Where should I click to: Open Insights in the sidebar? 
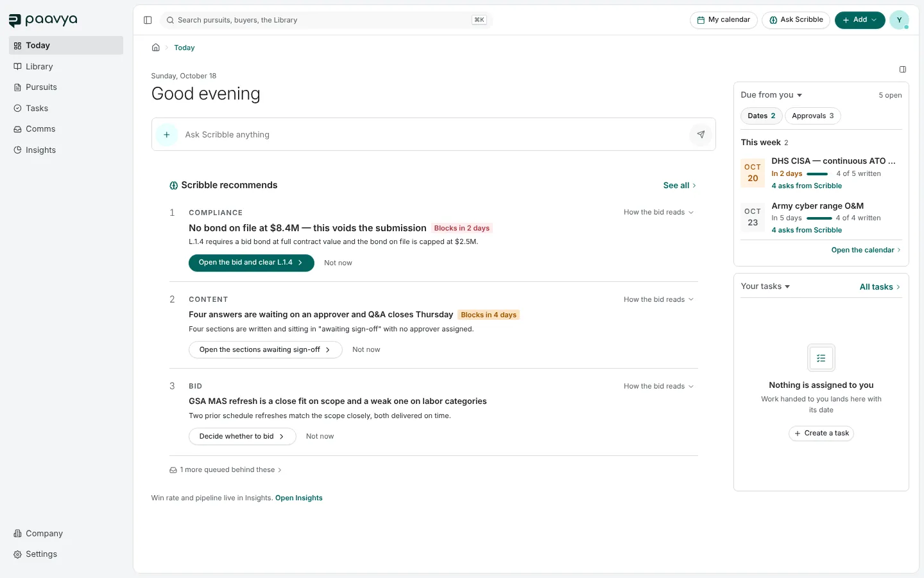click(66, 150)
